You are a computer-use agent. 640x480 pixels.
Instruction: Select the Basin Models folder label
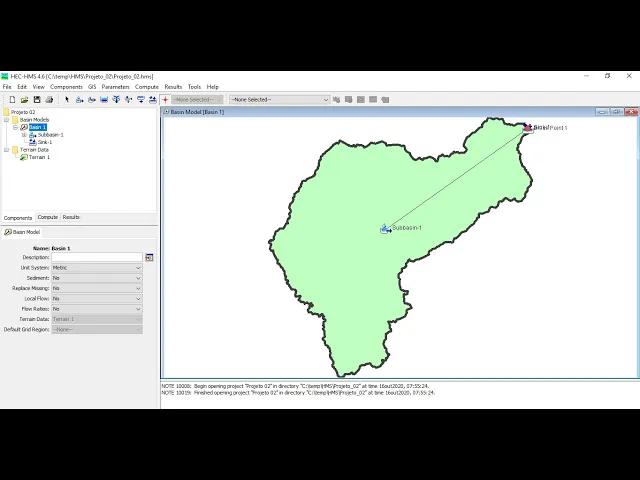[x=34, y=120]
